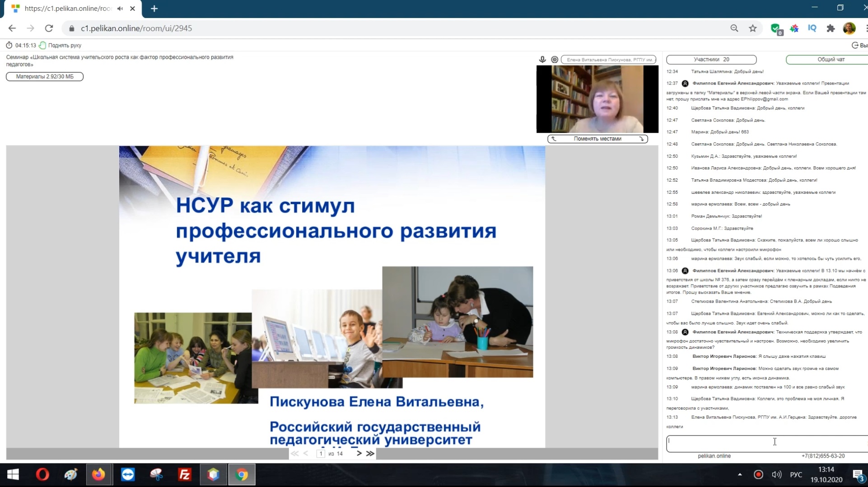The image size is (868, 487).
Task: Toggle the presenter webcam icon
Action: [555, 59]
